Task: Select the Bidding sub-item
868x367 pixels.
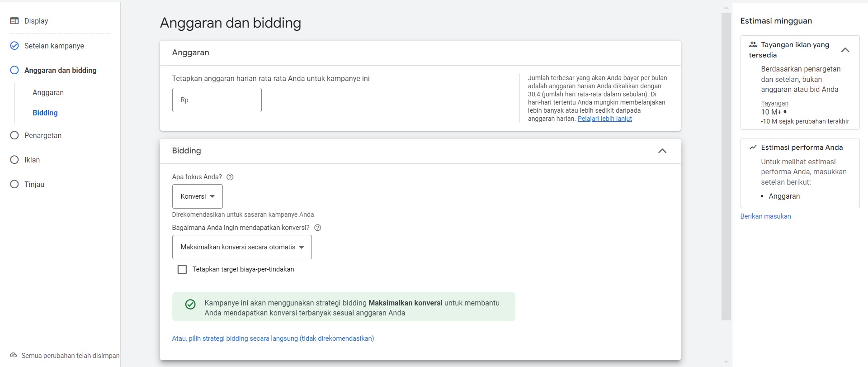Action: click(x=45, y=113)
